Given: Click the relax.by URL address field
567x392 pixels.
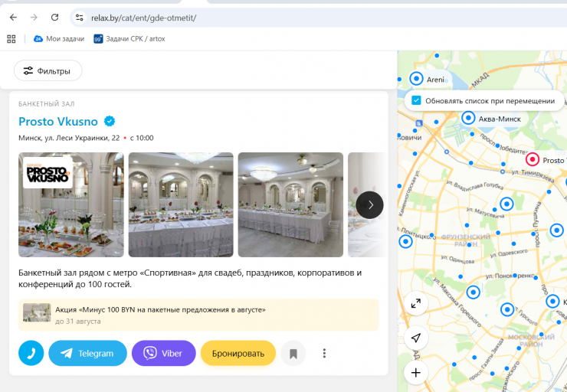Looking at the screenshot, I should click(143, 18).
